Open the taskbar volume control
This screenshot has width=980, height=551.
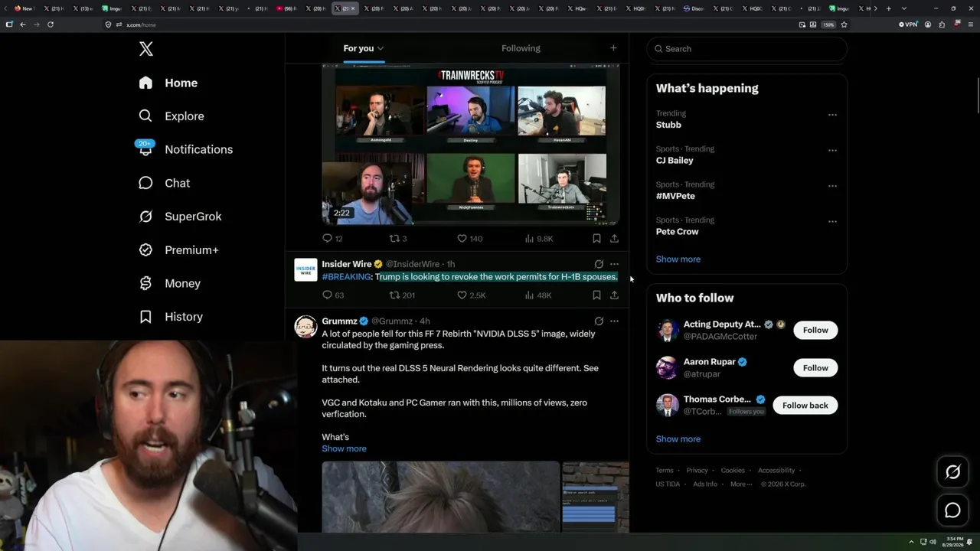click(933, 542)
